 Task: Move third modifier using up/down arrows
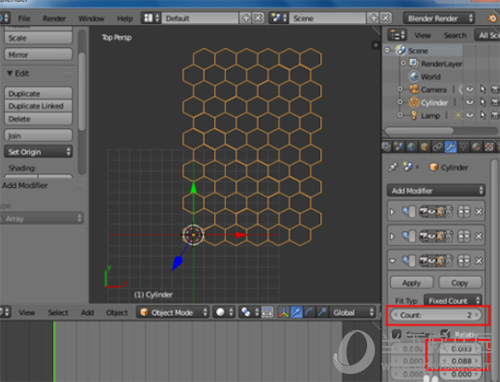464,260
